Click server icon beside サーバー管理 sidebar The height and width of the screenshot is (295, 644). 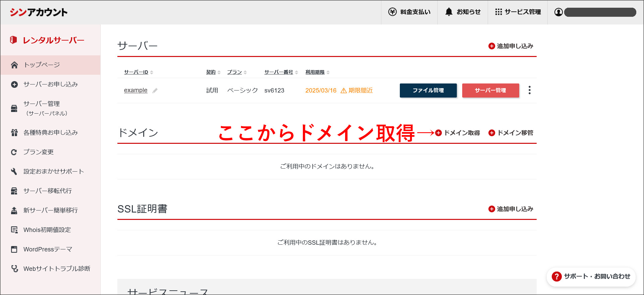pos(14,109)
